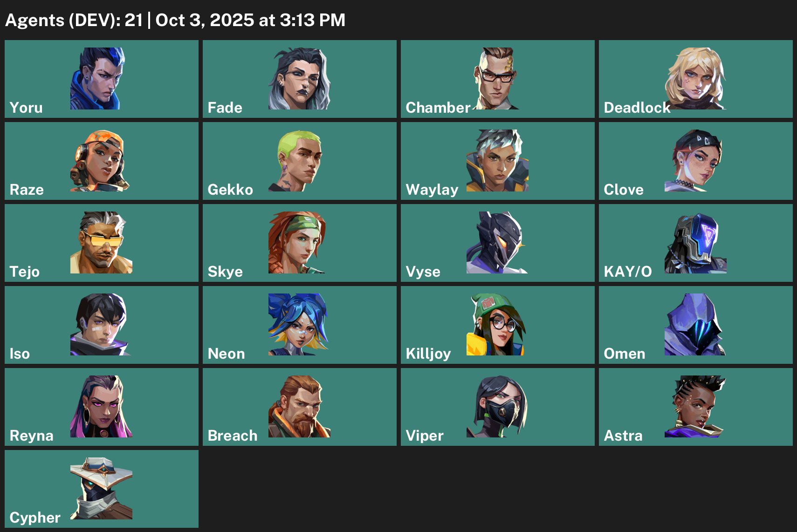This screenshot has width=797, height=532.
Task: Click the Breach name label
Action: (x=232, y=436)
